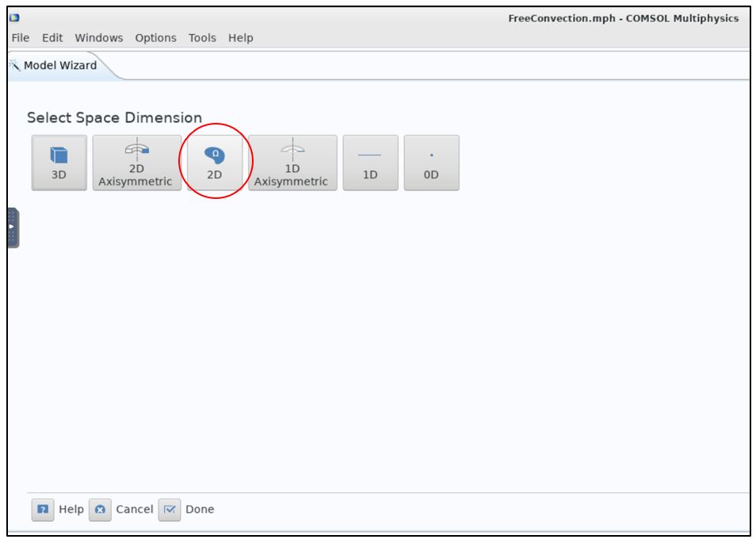The image size is (756, 543).
Task: Choose the 0D space dimension
Action: pos(432,163)
